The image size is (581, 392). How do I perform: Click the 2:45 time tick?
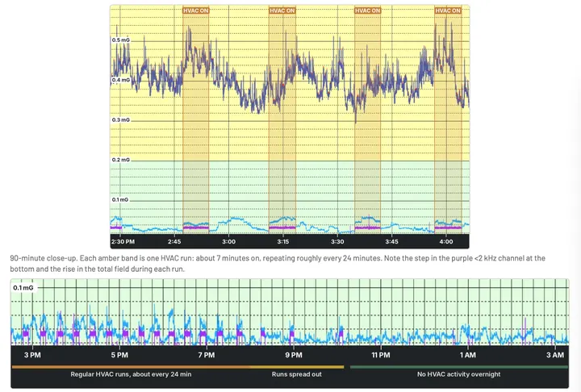click(174, 242)
